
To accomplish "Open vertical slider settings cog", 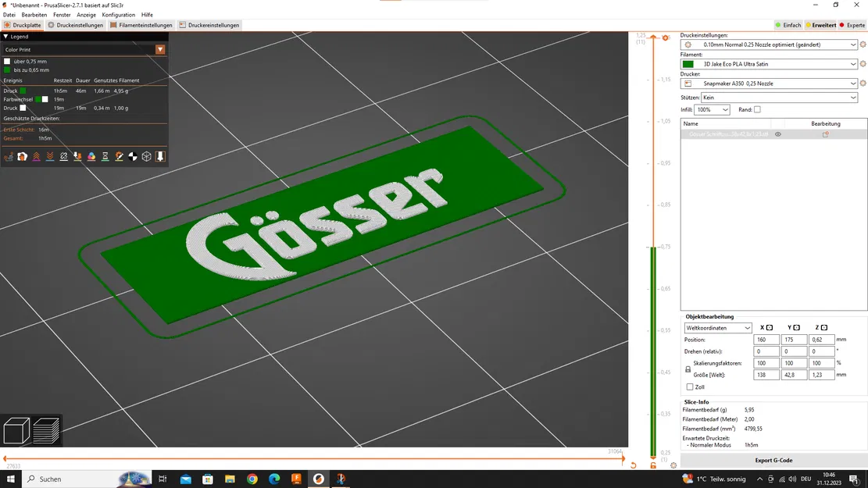I will 673,466.
